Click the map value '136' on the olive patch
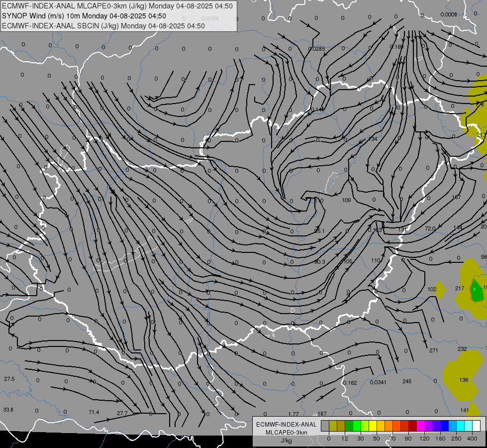This screenshot has width=487, height=448. pyautogui.click(x=464, y=380)
